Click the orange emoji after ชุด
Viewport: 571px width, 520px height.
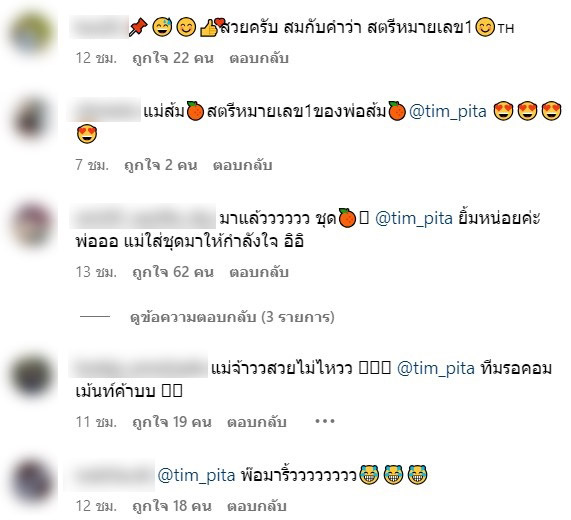tap(347, 218)
